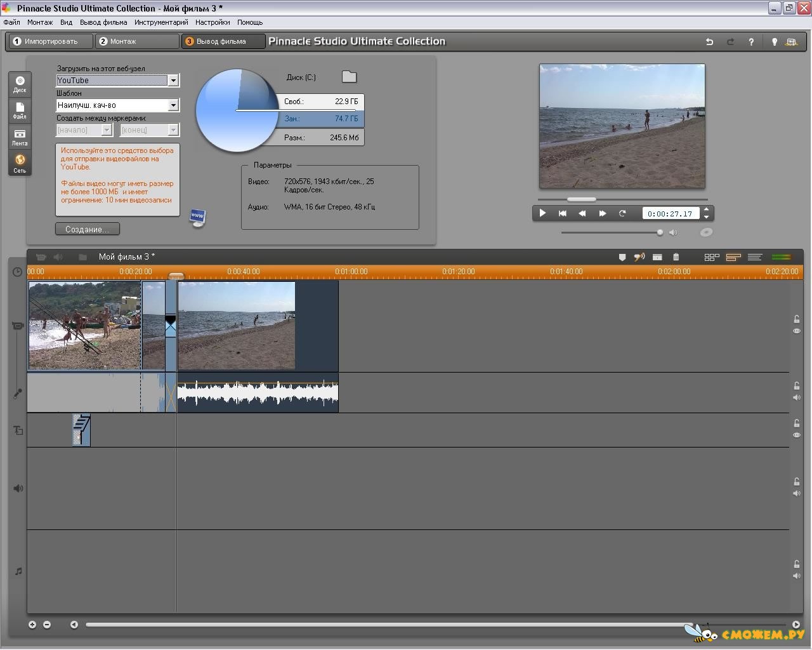Open the Наилучш. кач-во template dropdown

coord(173,105)
